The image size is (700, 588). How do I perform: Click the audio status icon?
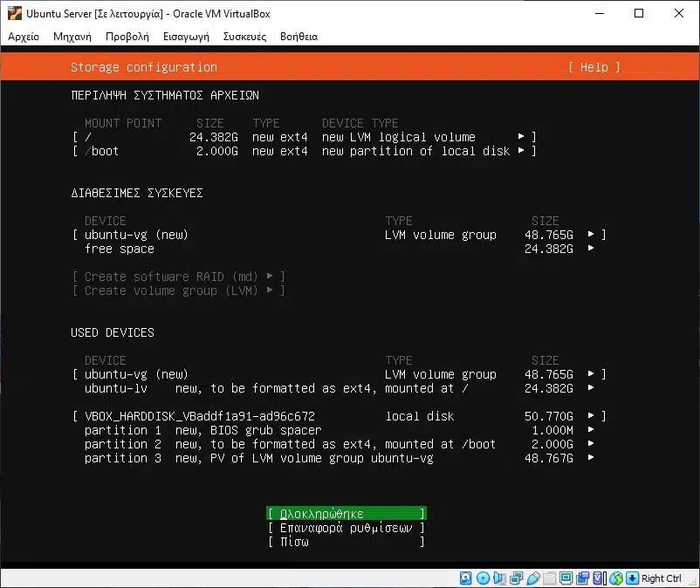[x=499, y=578]
